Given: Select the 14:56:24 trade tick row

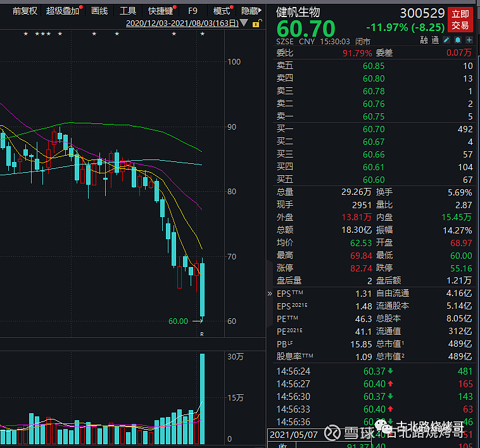Looking at the screenshot, I should click(374, 371).
